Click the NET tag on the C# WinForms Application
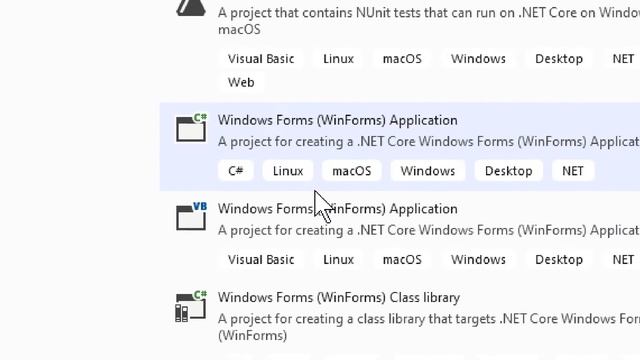Image resolution: width=640 pixels, height=360 pixels. point(573,171)
